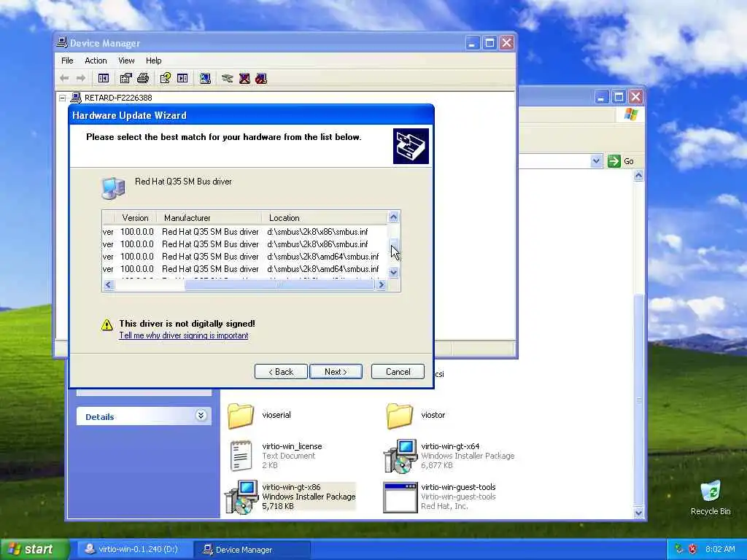
Task: Click the Update Driver toolbar icon
Action: point(228,78)
